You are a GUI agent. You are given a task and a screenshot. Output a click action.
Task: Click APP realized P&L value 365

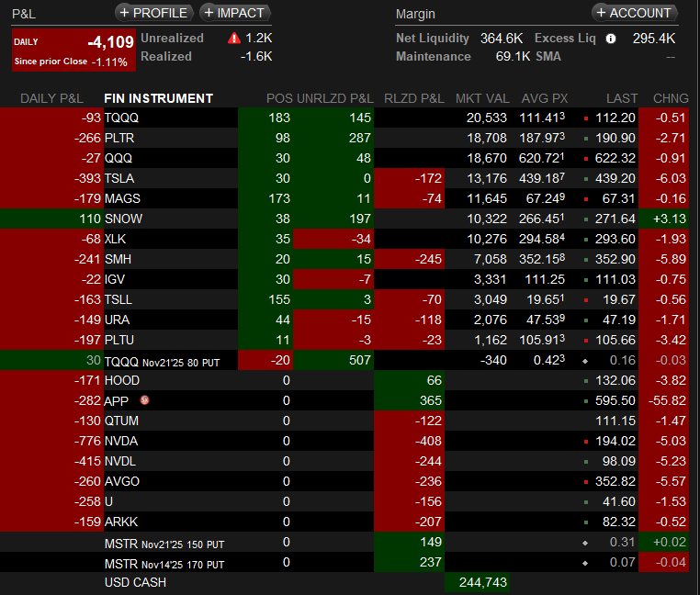[430, 400]
